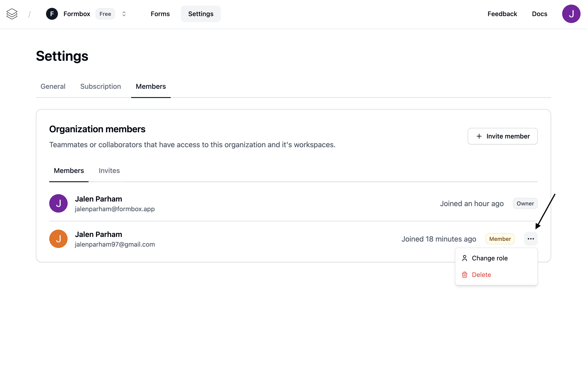Open the Docs link
The height and width of the screenshot is (392, 587).
click(x=539, y=14)
